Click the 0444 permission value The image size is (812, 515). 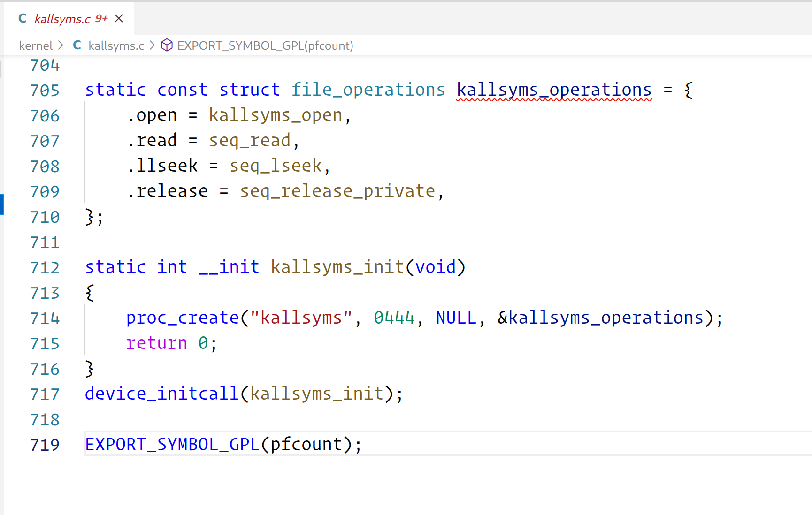click(394, 318)
